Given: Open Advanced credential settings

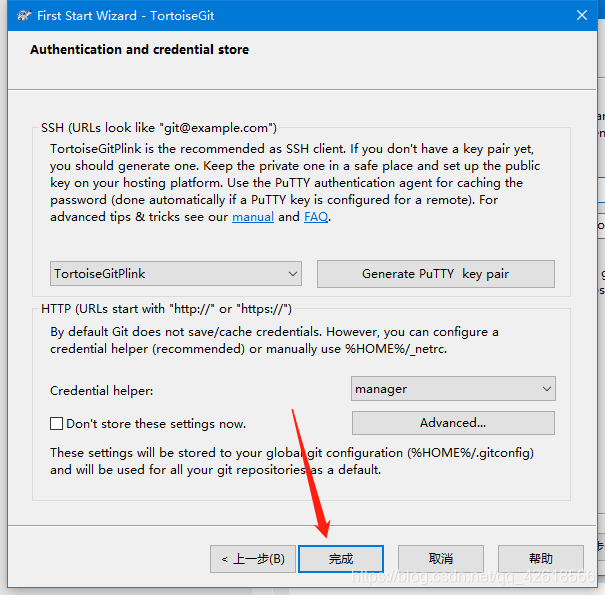Looking at the screenshot, I should click(453, 423).
